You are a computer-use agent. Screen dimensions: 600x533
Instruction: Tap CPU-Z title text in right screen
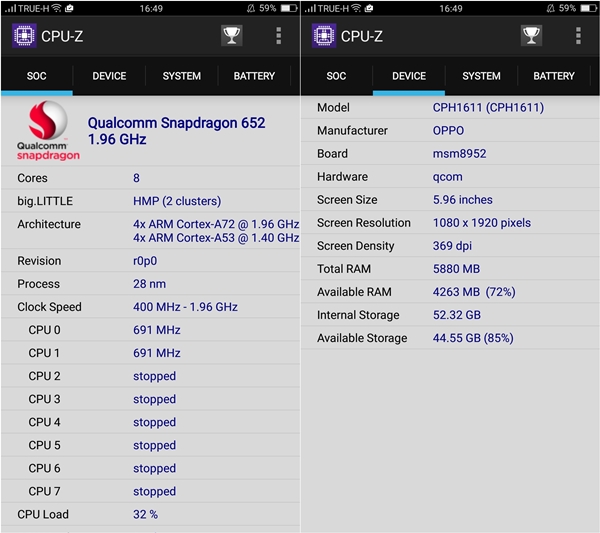pos(362,36)
